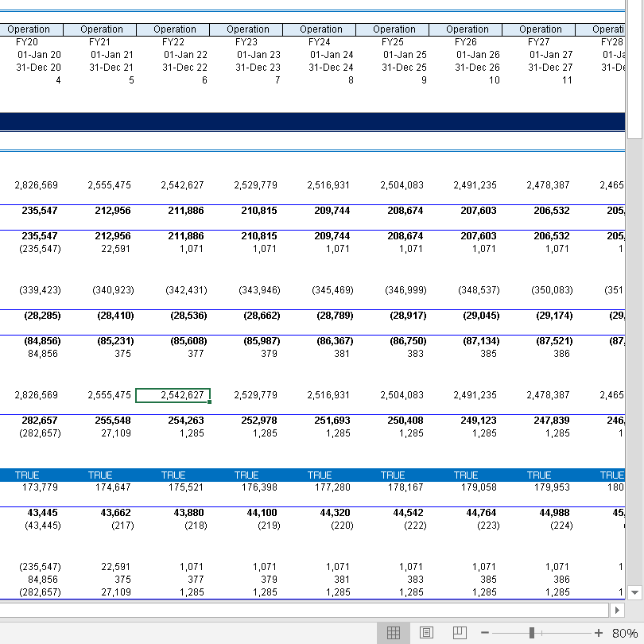This screenshot has height=644, width=644.
Task: Select the bold 250,408 cell
Action: (405, 421)
